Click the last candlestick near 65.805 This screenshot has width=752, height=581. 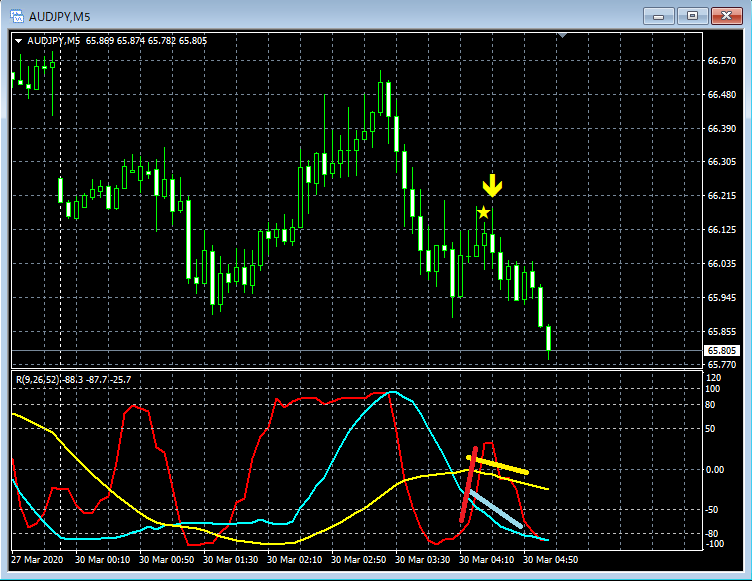coord(548,338)
